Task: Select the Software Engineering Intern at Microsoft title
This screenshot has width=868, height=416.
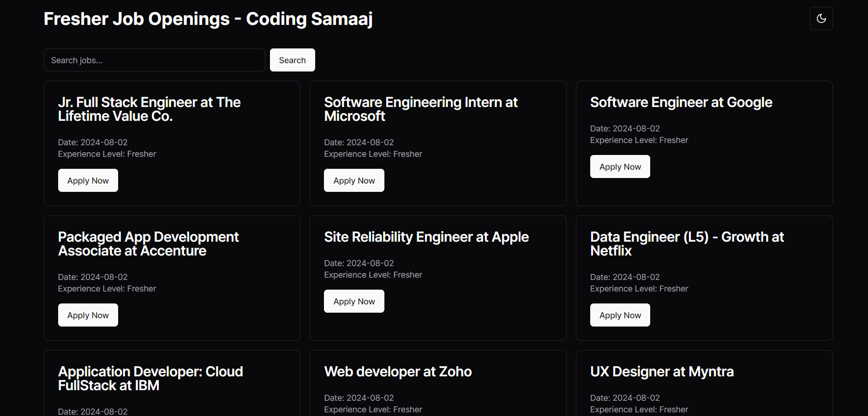Action: (x=421, y=109)
